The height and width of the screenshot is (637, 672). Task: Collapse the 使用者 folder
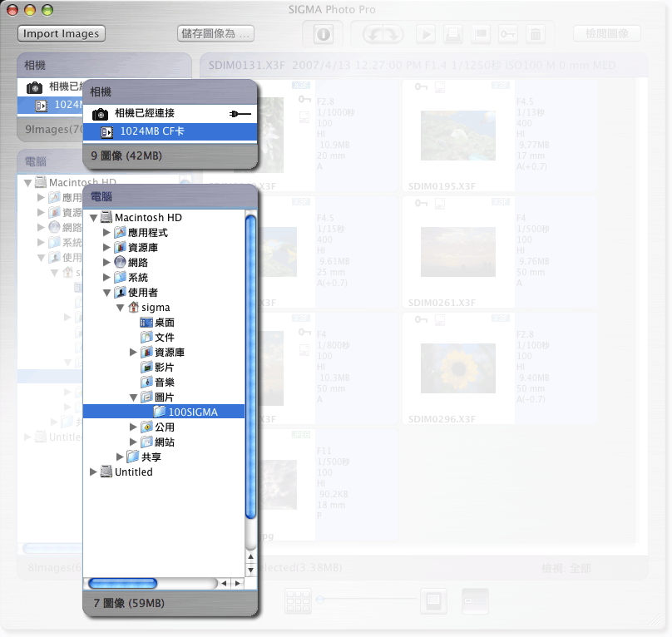(x=106, y=293)
